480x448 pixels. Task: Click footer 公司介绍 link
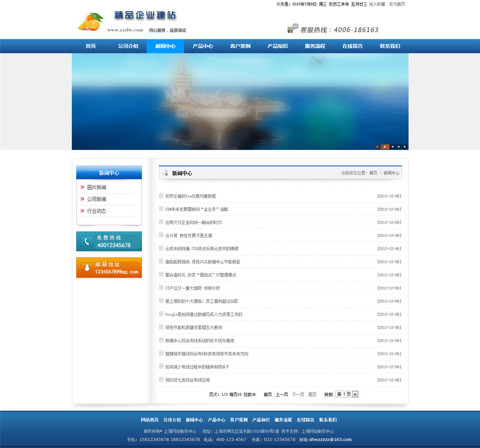172,420
